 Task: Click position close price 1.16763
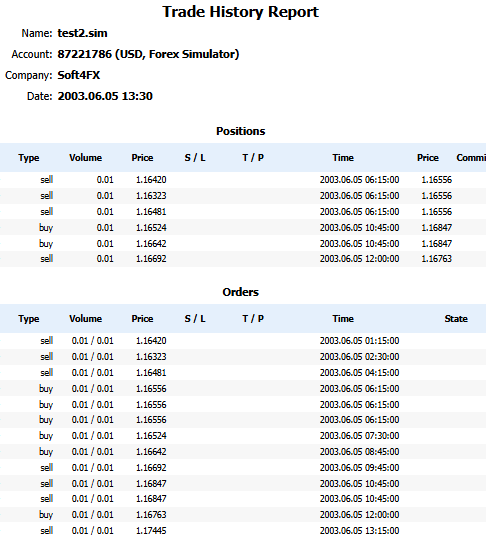(437, 259)
